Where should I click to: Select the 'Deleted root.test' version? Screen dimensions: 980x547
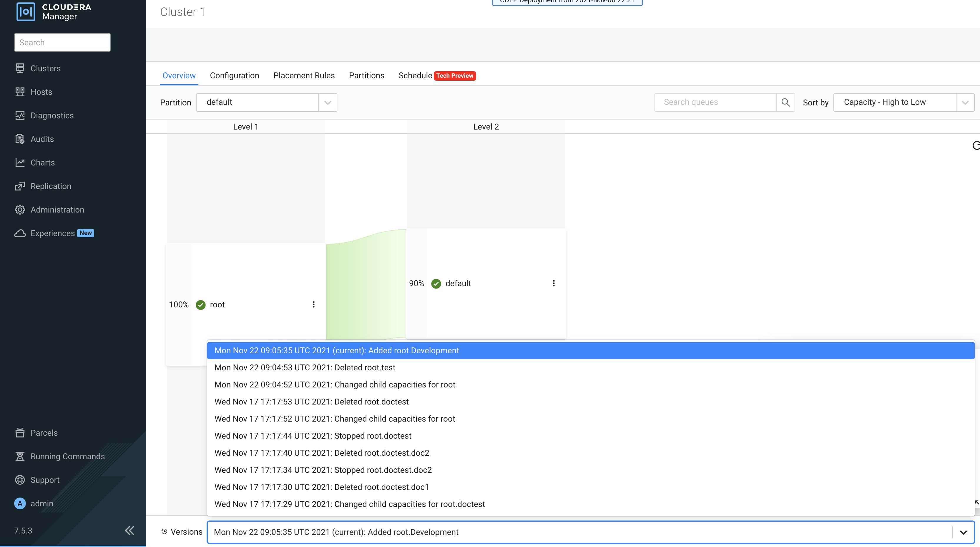(305, 367)
